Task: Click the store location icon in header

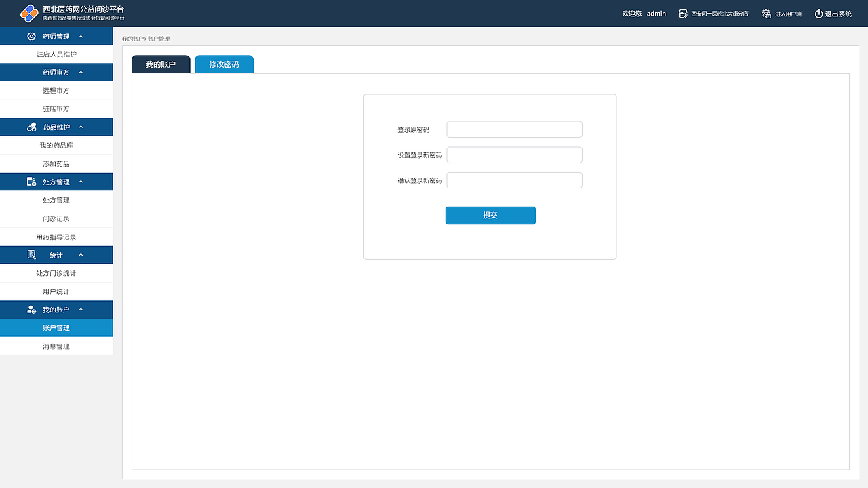Action: (684, 14)
